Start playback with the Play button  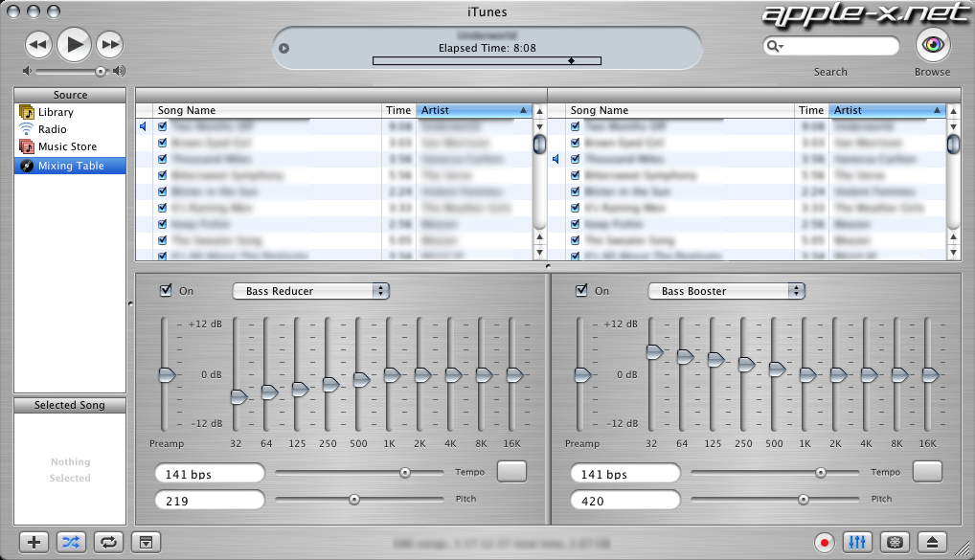75,44
